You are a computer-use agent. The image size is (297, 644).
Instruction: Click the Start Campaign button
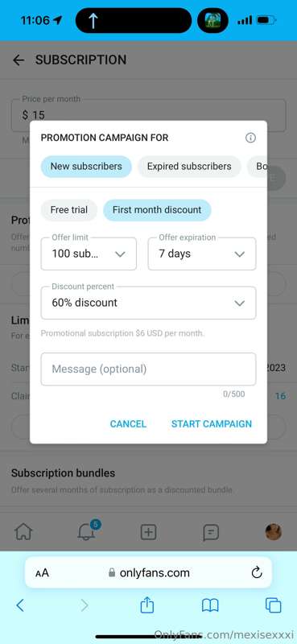coord(212,424)
